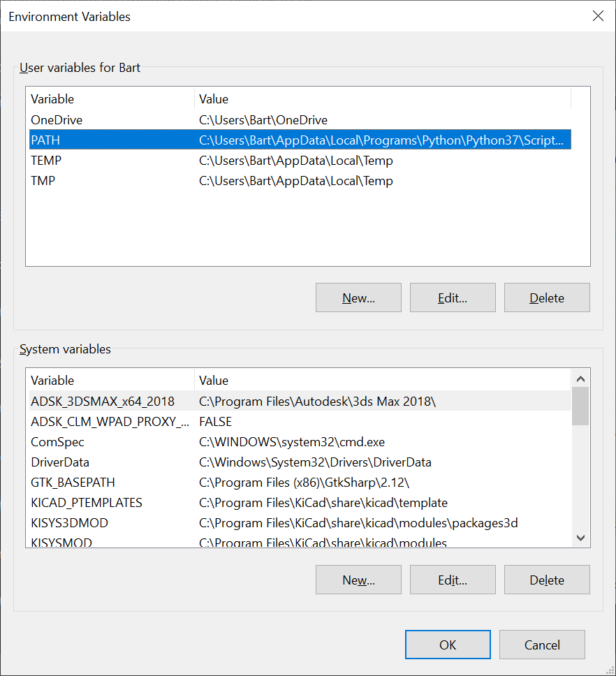This screenshot has height=676, width=616.
Task: Select the TEMP user variable row
Action: [x=300, y=161]
